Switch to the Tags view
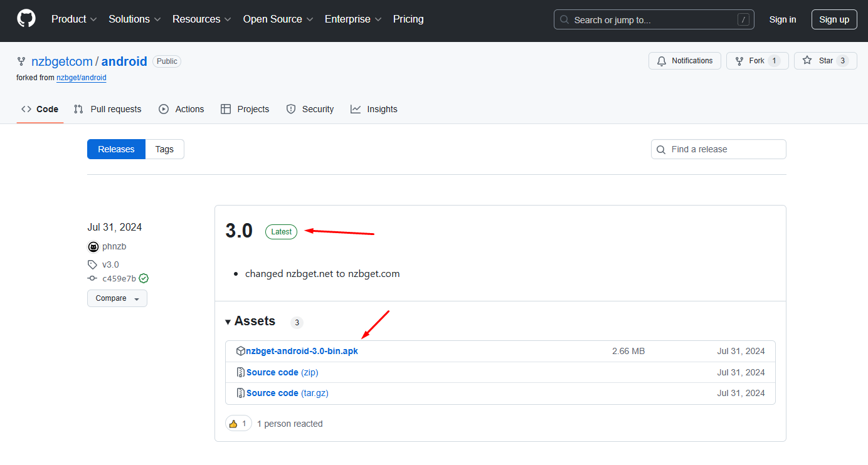The width and height of the screenshot is (868, 465). click(x=164, y=149)
